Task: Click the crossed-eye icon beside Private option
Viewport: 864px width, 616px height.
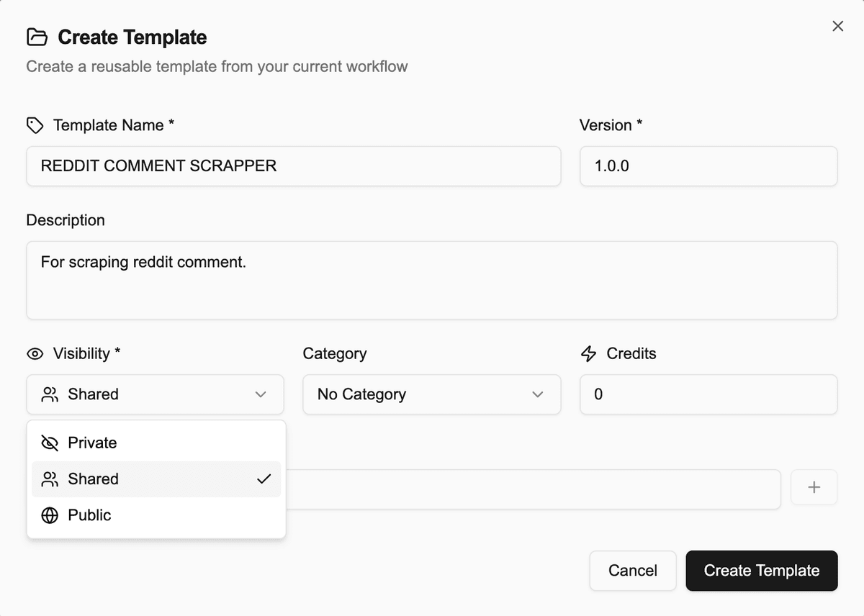Action: click(50, 443)
